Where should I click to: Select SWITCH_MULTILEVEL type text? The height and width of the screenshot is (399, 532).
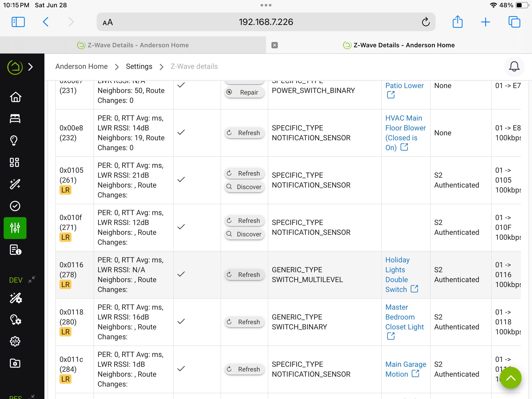[307, 280]
